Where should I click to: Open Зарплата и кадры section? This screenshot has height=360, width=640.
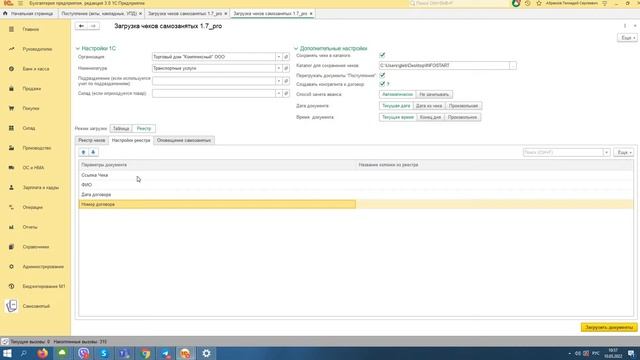tap(41, 187)
